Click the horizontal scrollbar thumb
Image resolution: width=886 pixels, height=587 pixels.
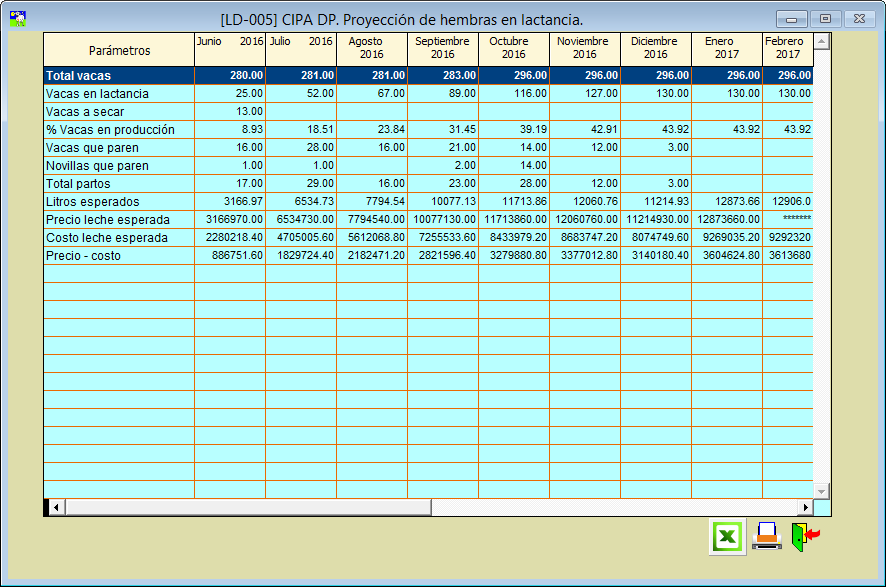click(x=248, y=508)
